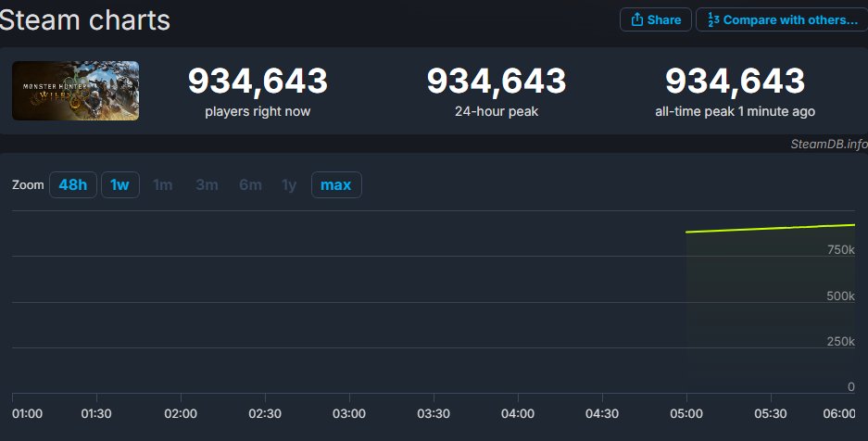
Task: Click the 02:00 time axis label
Action: coord(181,414)
